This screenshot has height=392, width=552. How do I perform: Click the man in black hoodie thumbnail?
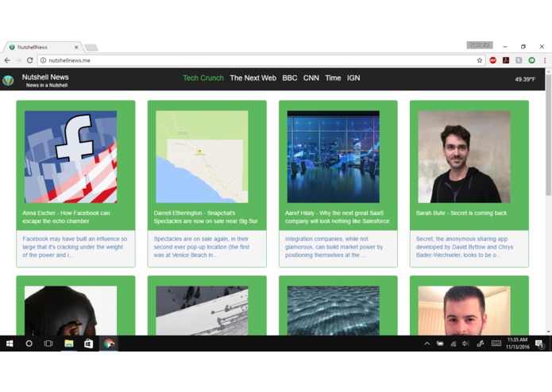pyautogui.click(x=465, y=157)
